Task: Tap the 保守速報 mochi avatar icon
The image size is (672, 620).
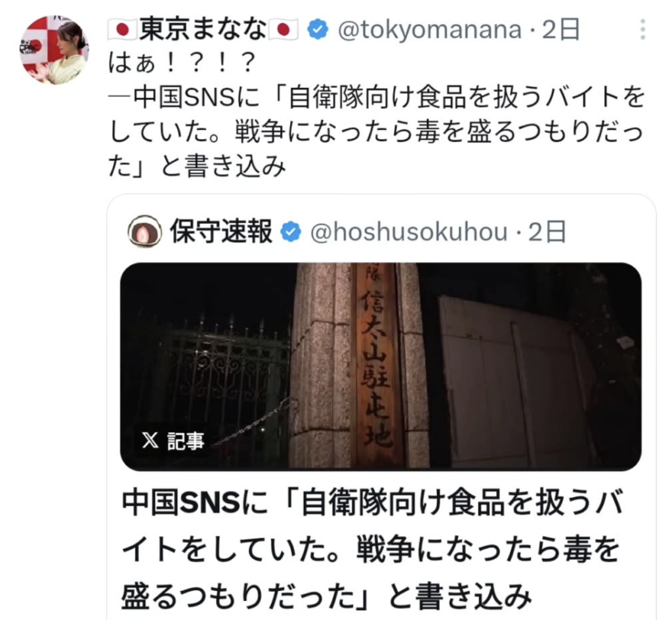Action: click(145, 231)
